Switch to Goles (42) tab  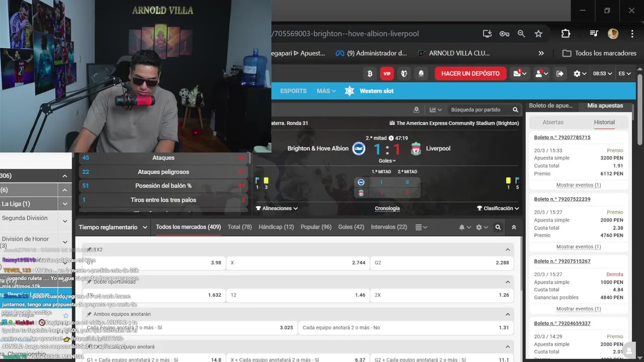[351, 227]
